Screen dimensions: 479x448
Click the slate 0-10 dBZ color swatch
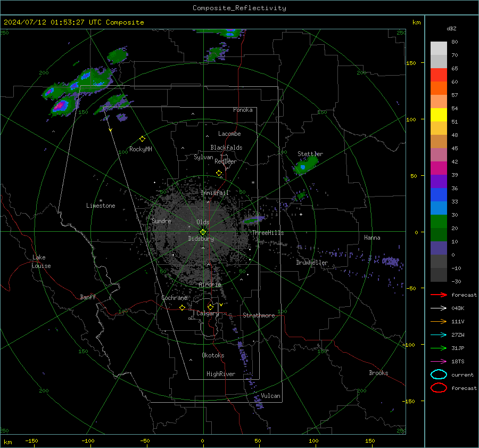click(439, 248)
